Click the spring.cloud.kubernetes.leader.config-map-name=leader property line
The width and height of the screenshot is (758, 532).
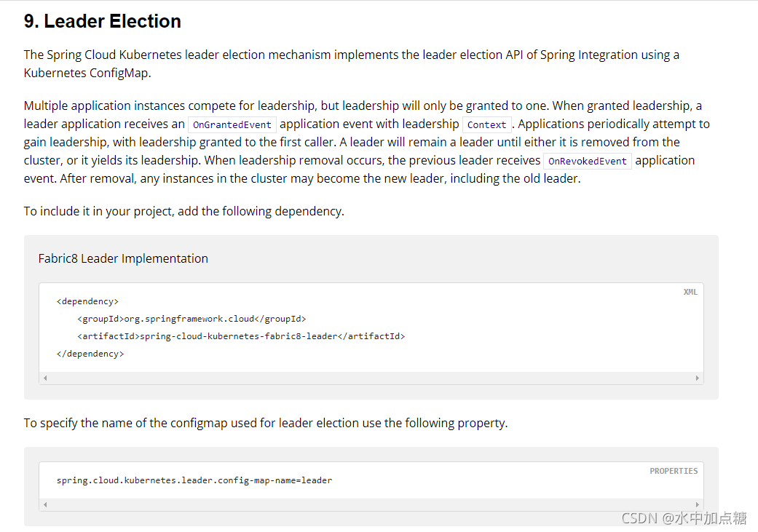[x=194, y=480]
